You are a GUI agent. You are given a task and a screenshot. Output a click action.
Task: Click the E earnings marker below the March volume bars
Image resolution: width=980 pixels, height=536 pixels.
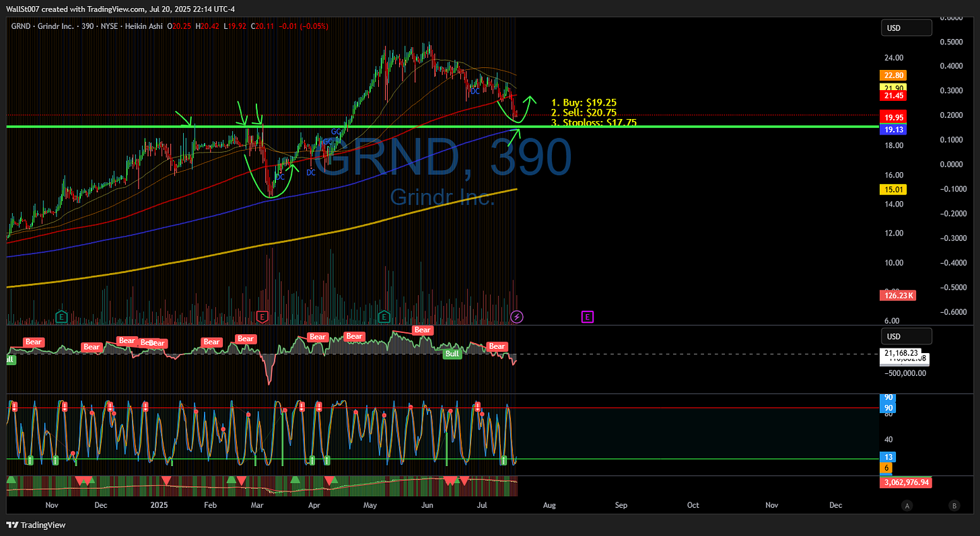262,316
